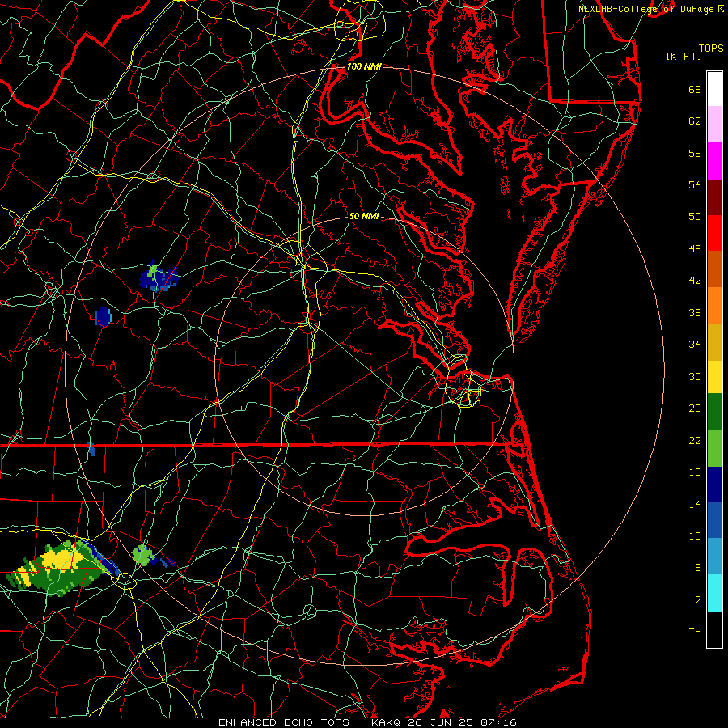The image size is (728, 728).
Task: Click the 22 legend value
Action: click(x=695, y=440)
